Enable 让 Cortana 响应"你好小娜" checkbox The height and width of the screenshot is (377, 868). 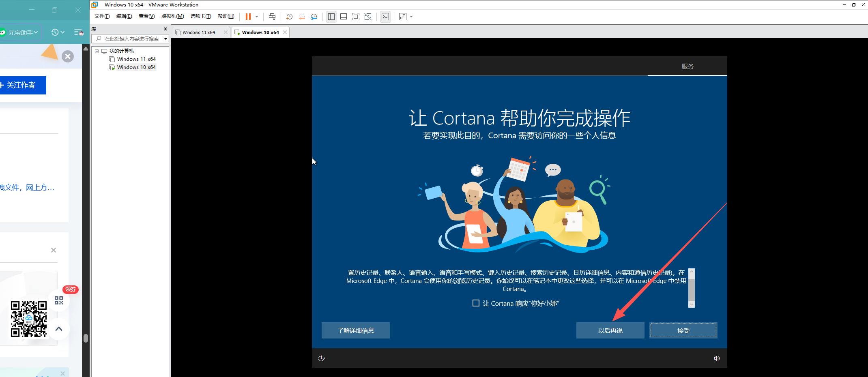(476, 303)
